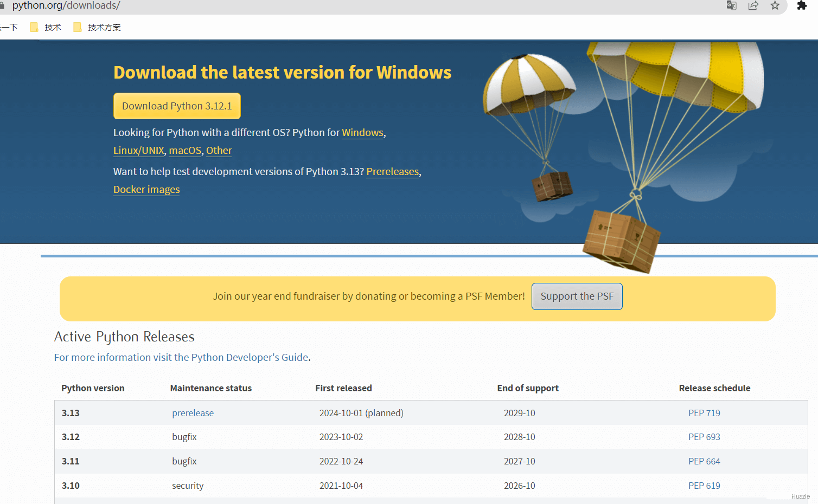Screen dimensions: 818x504
Task: Open the Prereleases link
Action: click(393, 172)
